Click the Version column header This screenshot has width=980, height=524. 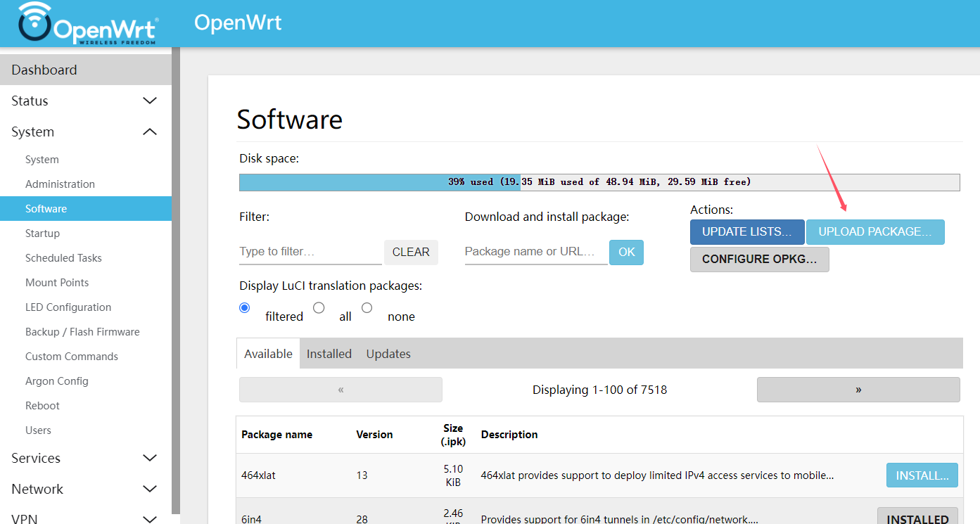374,435
